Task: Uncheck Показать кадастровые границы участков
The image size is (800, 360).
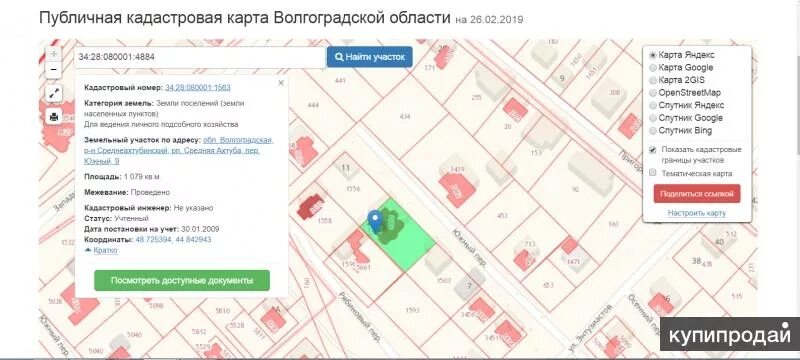Action: (653, 150)
